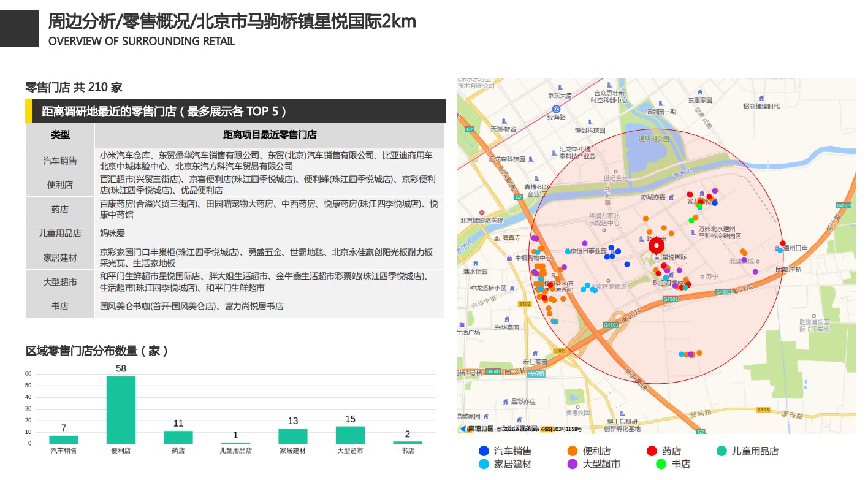Click the 区域零售门店分布数量 chart title
Image resolution: width=868 pixels, height=480 pixels.
coord(97,351)
